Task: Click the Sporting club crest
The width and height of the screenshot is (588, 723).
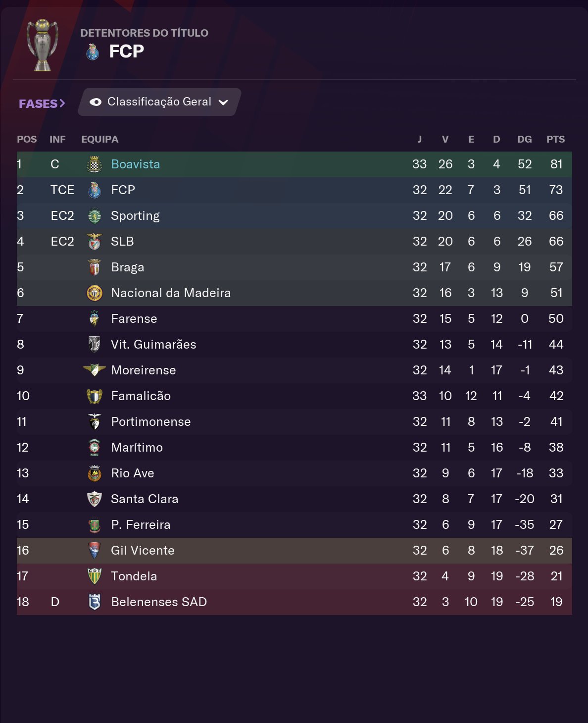Action: [x=94, y=216]
